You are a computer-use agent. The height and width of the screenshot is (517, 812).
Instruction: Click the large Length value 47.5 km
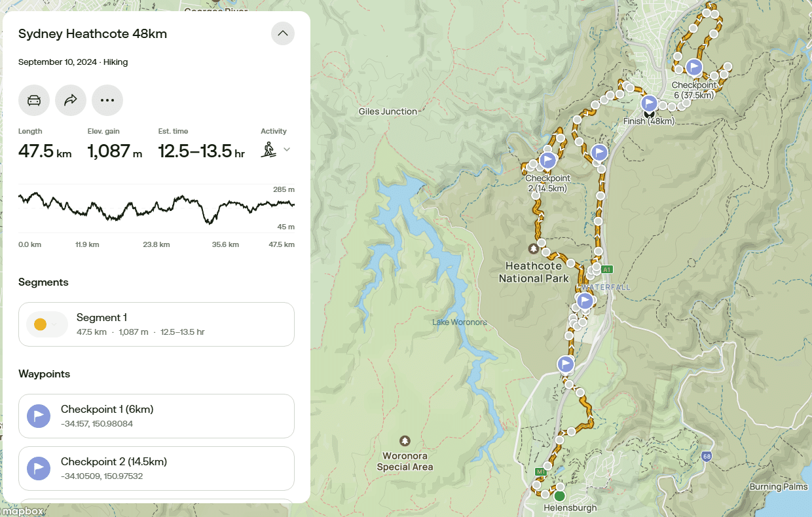[x=45, y=151]
